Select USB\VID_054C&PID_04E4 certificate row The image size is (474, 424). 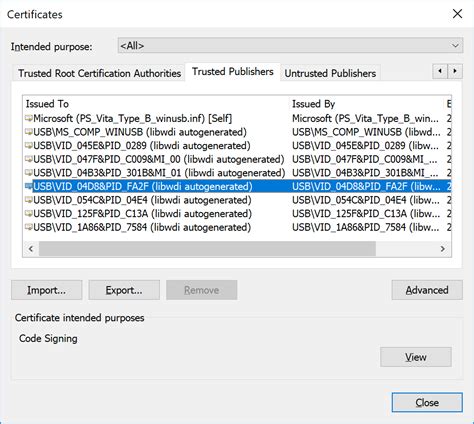click(237, 200)
